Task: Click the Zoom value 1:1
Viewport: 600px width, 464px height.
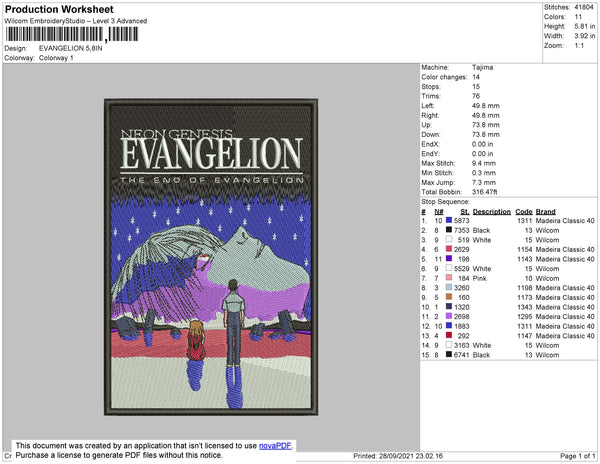Action: (x=579, y=46)
